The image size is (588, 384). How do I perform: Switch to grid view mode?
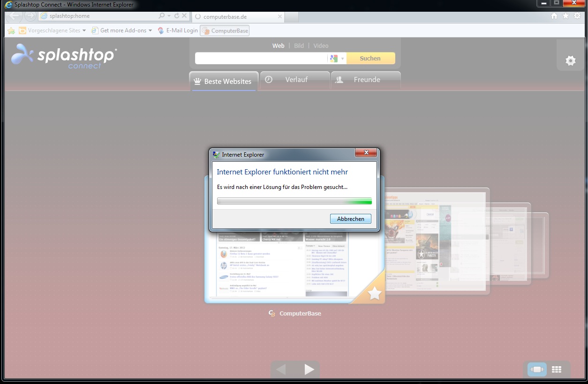[557, 369]
